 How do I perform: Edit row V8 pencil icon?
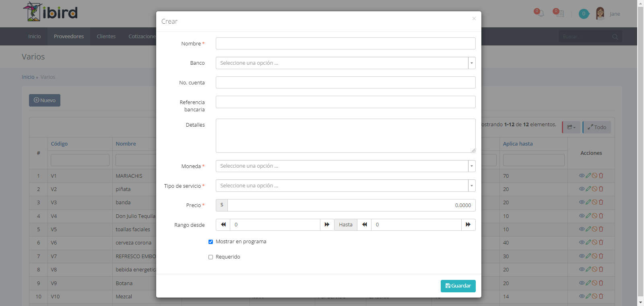tap(588, 269)
